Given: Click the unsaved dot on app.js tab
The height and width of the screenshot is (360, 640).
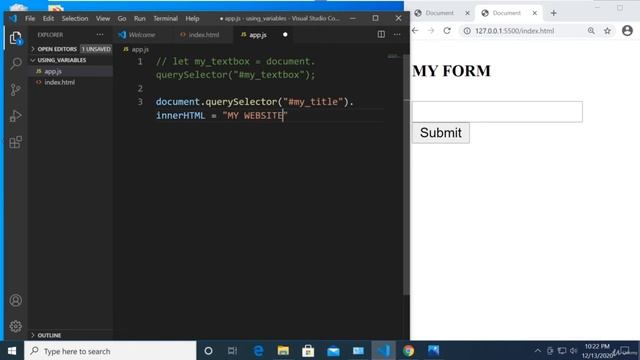Looking at the screenshot, I should (285, 35).
